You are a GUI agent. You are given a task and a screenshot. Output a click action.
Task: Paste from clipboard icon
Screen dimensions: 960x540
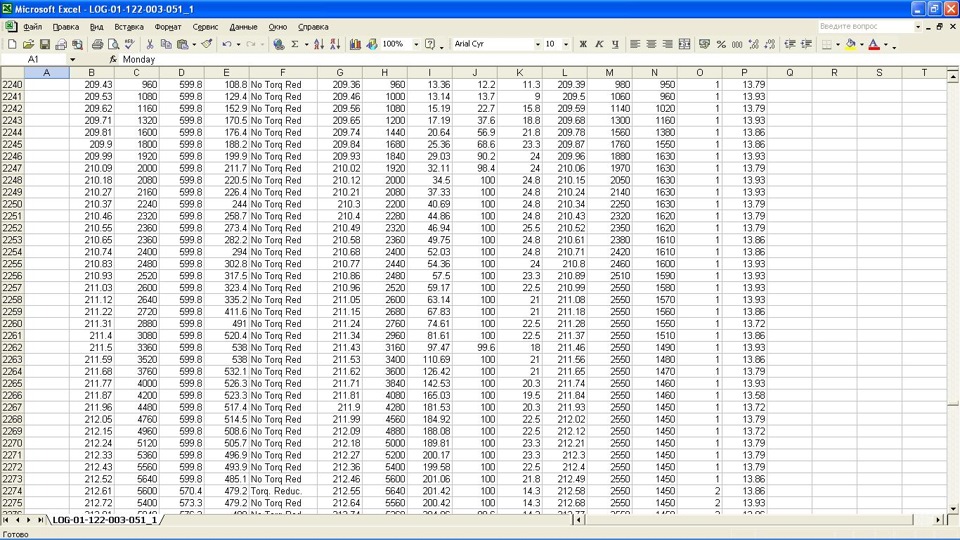182,44
